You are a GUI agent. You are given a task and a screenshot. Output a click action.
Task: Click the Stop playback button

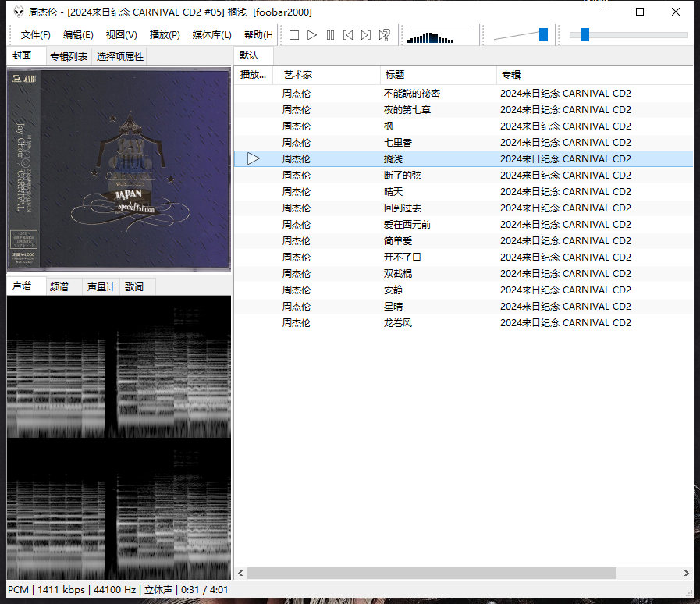(294, 35)
